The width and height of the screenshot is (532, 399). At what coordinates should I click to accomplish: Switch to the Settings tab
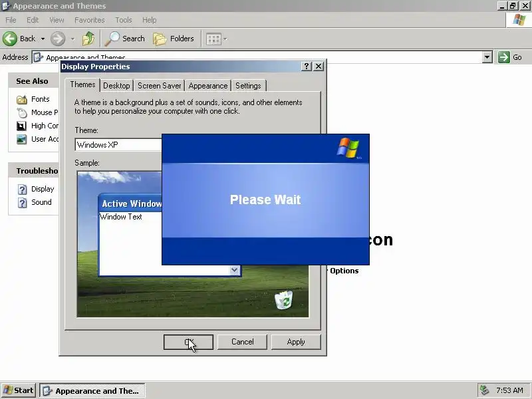(248, 86)
